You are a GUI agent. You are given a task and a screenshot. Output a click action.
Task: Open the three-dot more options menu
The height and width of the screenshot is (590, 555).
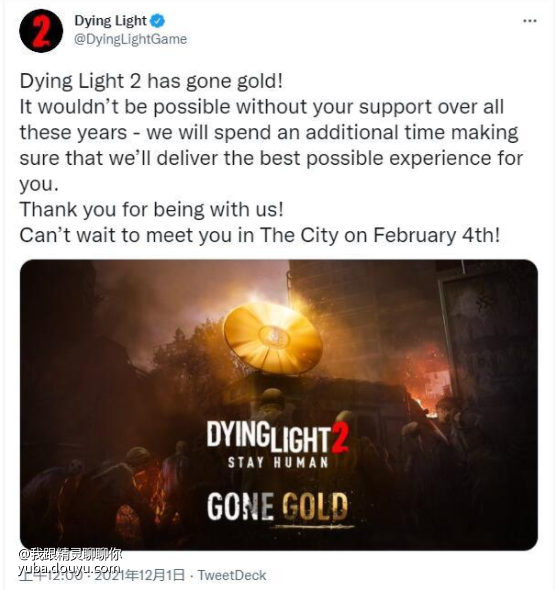pos(530,21)
